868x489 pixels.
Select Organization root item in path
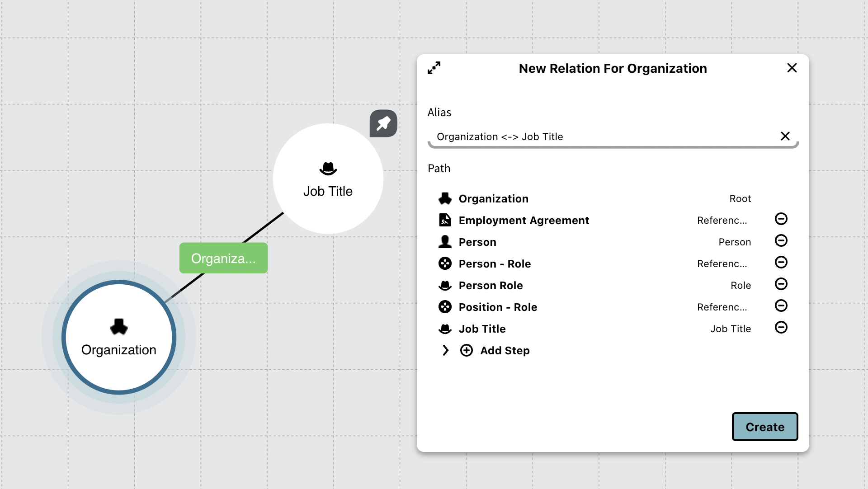[x=493, y=199]
